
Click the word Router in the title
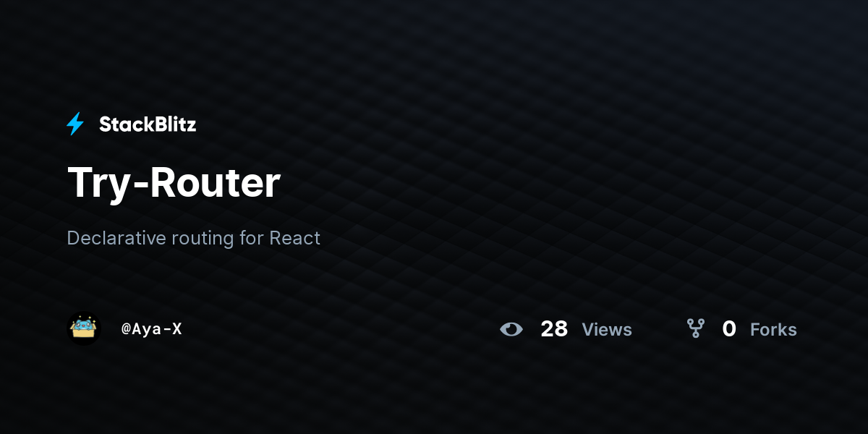pos(215,182)
